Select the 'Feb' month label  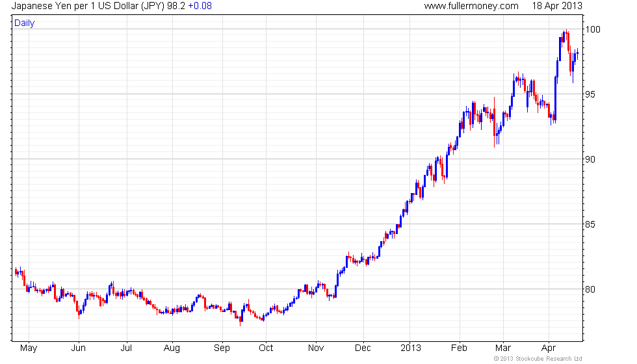coord(459,348)
